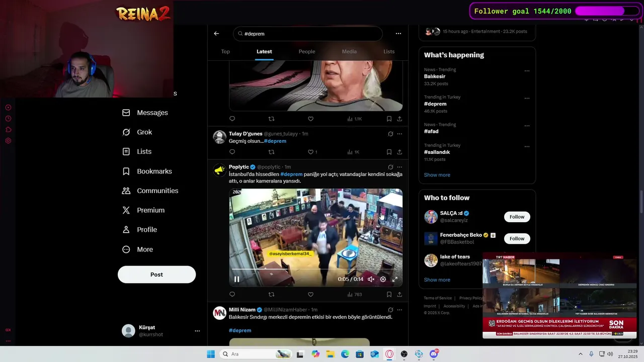Viewport: 644px width, 362px height.
Task: Open more options on Tulay D'gunes post
Action: (x=399, y=134)
